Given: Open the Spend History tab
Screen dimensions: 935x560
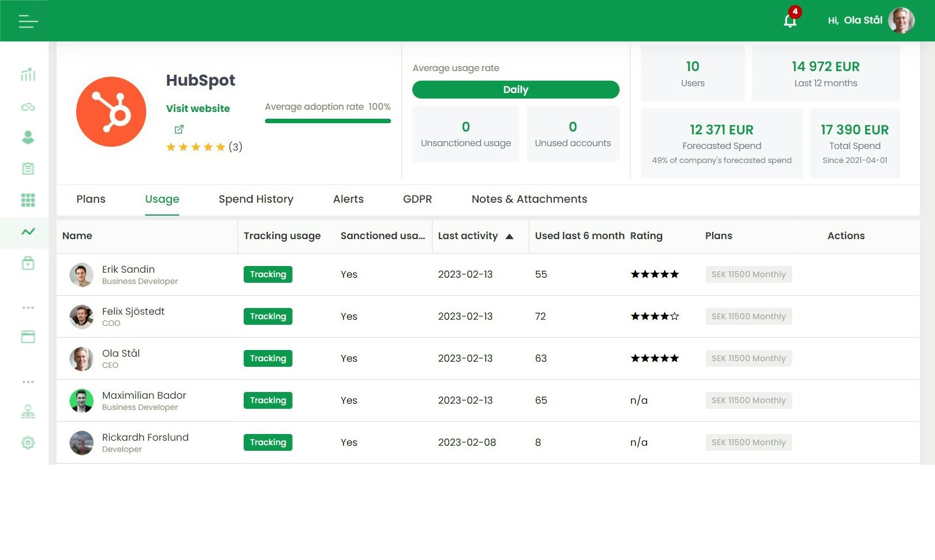Looking at the screenshot, I should point(256,199).
